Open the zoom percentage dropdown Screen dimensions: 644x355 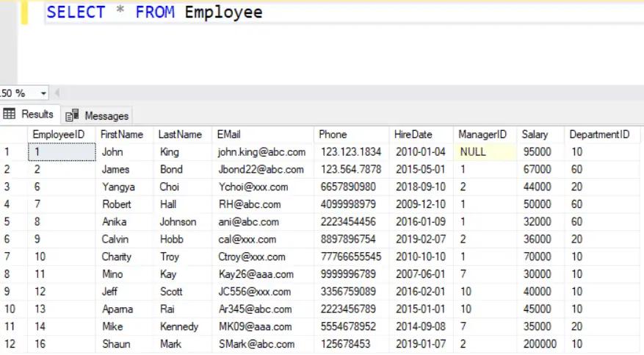click(43, 93)
